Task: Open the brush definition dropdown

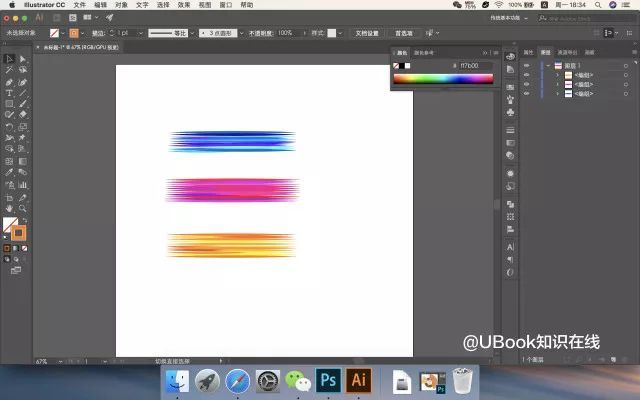Action: (x=241, y=33)
